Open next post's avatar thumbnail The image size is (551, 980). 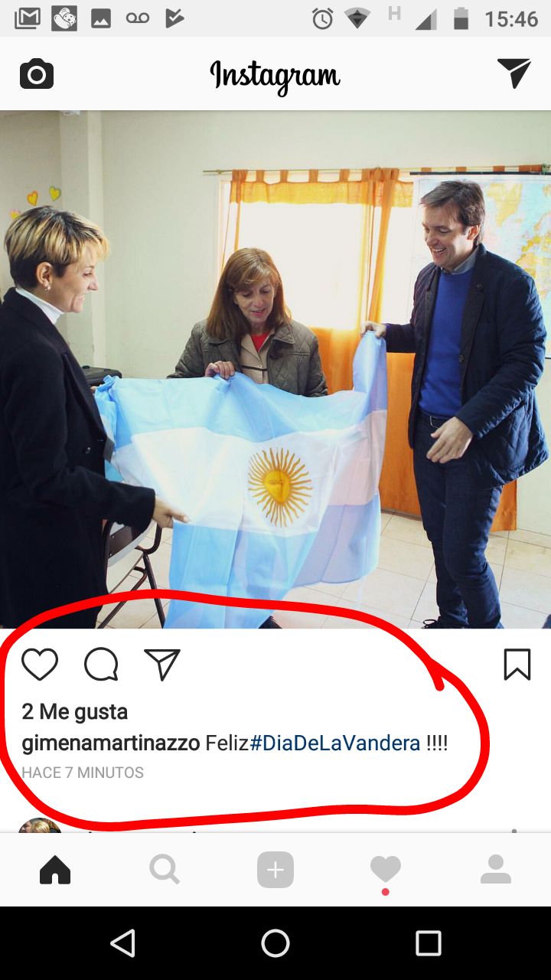(x=40, y=825)
